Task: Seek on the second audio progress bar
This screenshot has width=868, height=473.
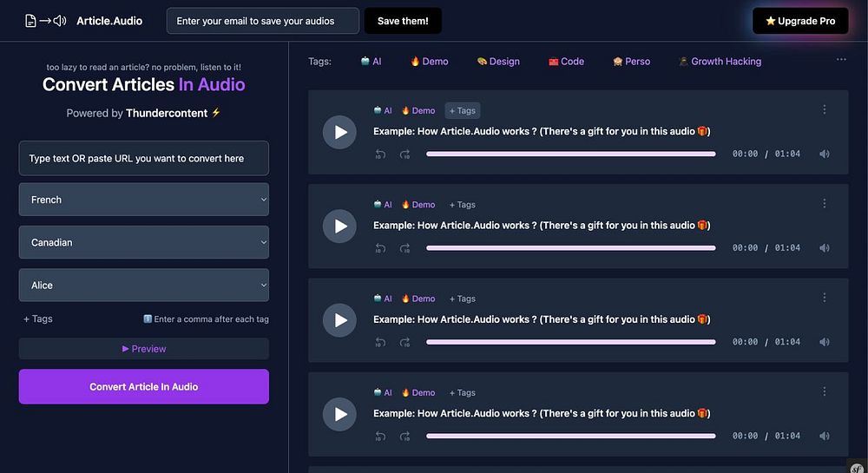Action: (571, 248)
